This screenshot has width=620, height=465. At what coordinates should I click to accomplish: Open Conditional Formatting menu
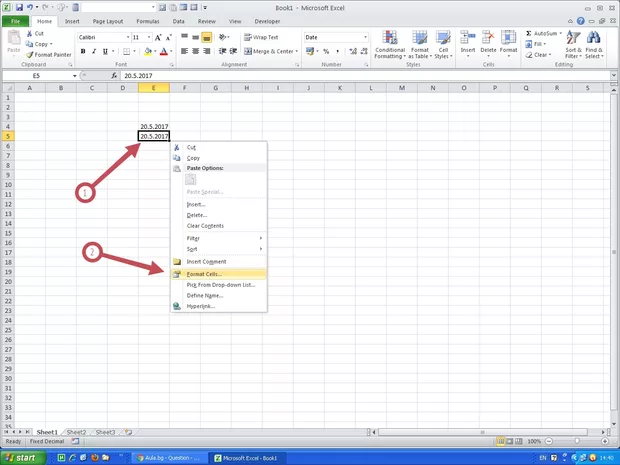pos(390,44)
